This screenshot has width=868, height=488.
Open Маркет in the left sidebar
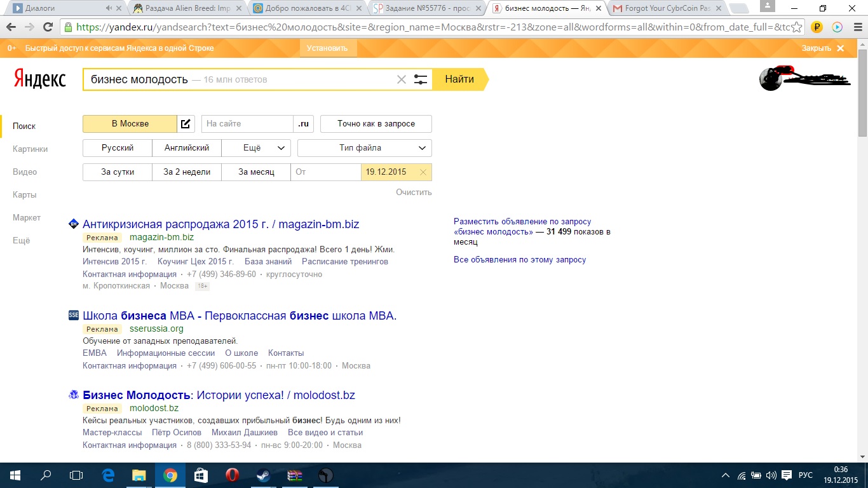click(27, 218)
